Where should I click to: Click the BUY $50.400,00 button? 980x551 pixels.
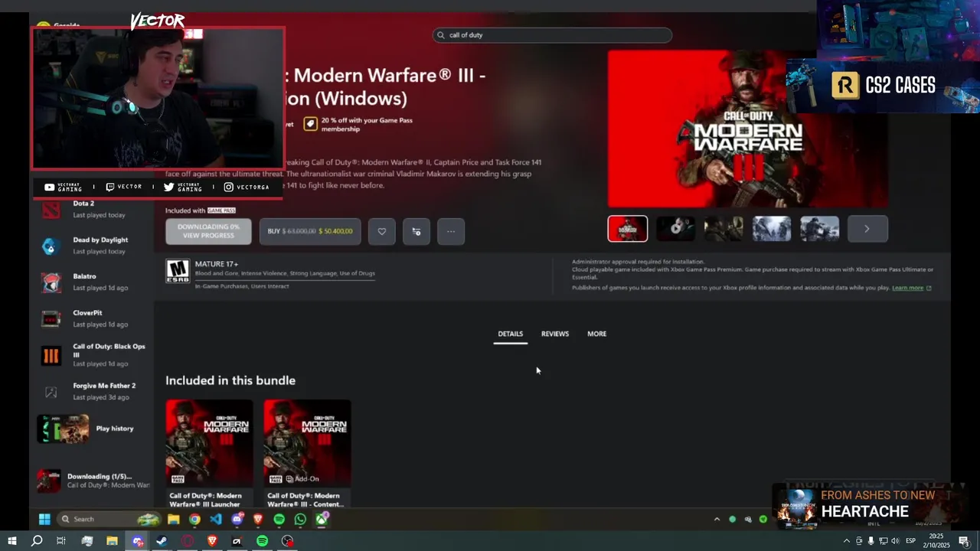click(310, 231)
